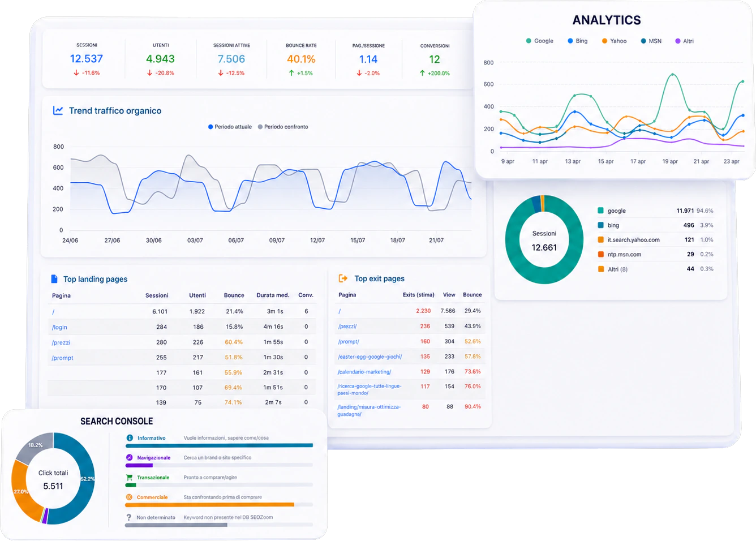This screenshot has width=756, height=541.
Task: Click the up arrow beside +1.5% bounce rate
Action: (x=291, y=73)
